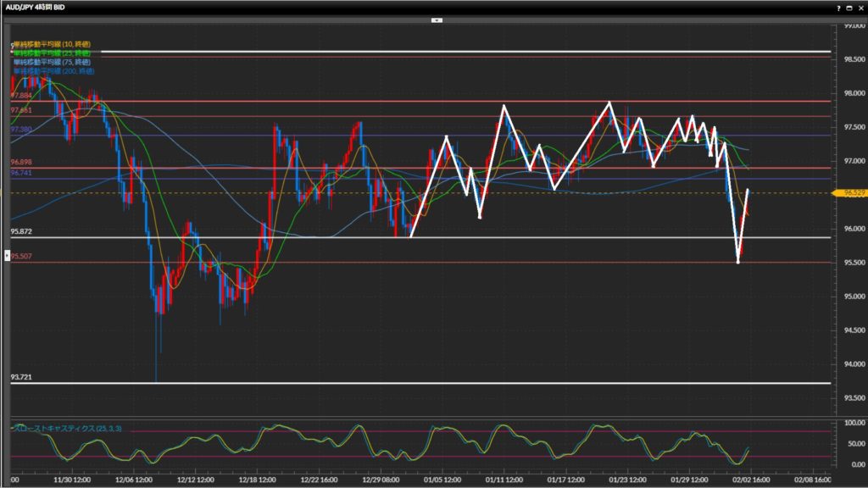Select the 10-period moving average label
Viewport: 868px width, 488px height.
(51, 44)
